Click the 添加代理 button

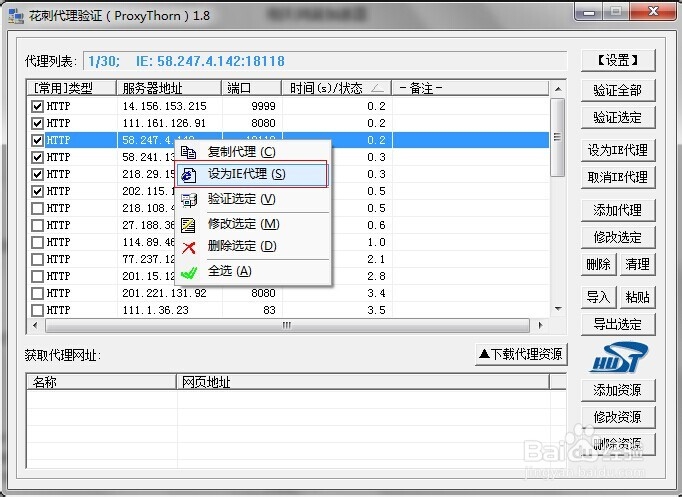[x=618, y=210]
